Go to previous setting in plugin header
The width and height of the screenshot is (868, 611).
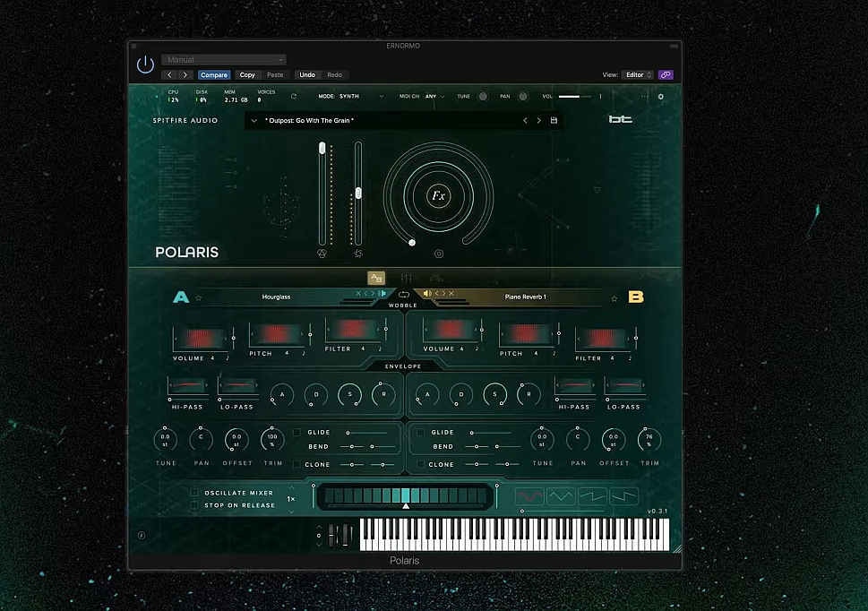tap(169, 74)
